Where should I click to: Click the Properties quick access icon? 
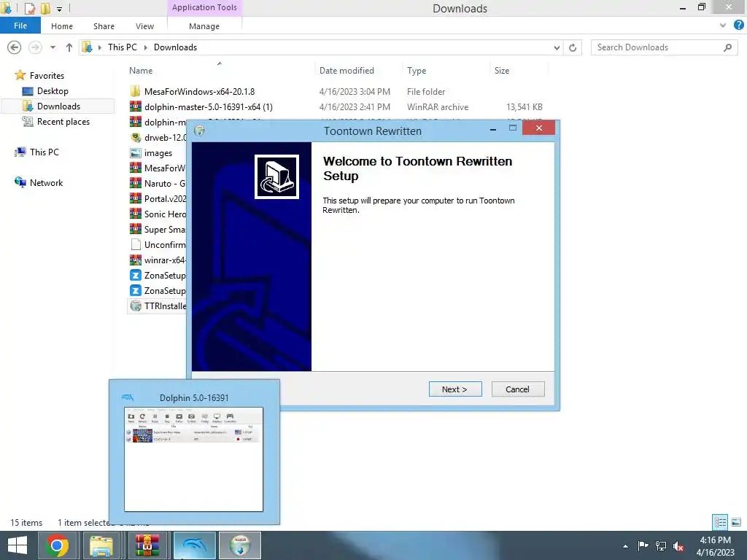pyautogui.click(x=29, y=8)
